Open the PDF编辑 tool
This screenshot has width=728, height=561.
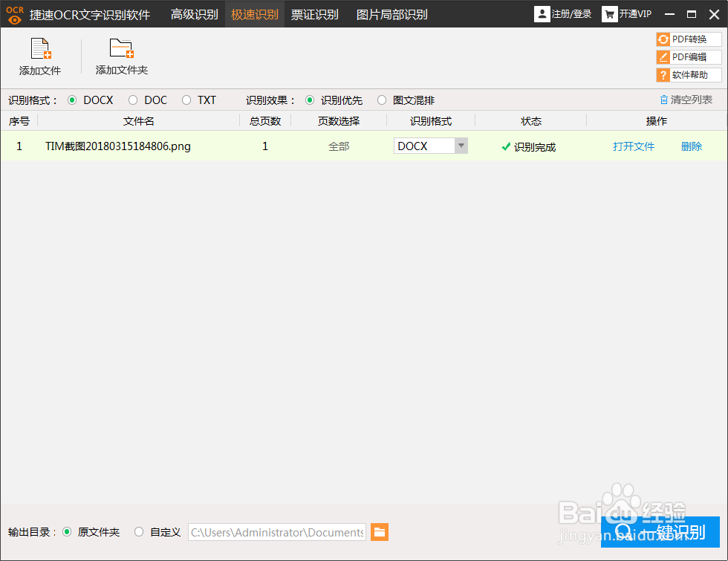[689, 57]
